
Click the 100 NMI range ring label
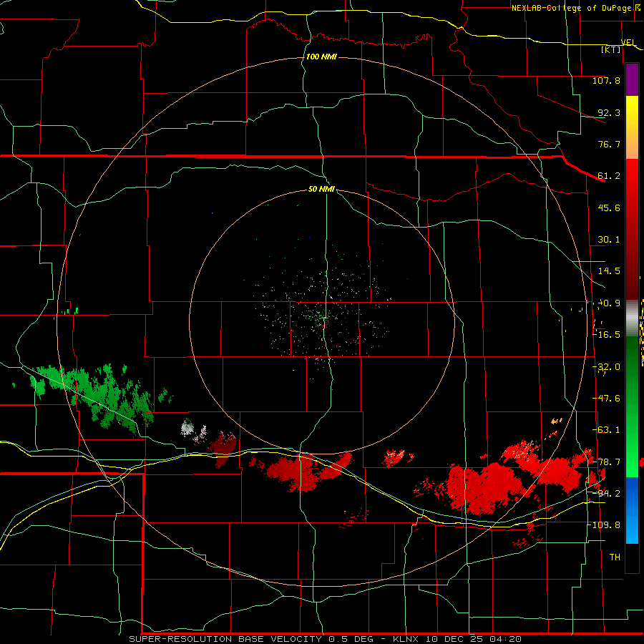pos(321,57)
